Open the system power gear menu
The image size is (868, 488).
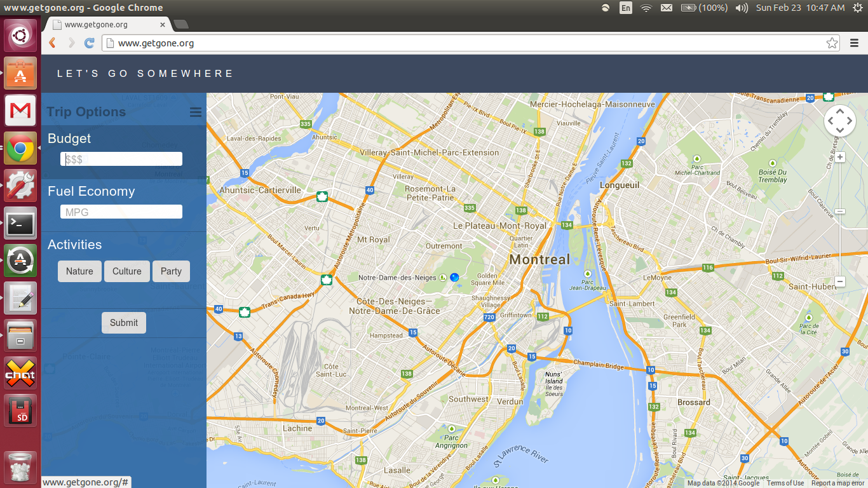click(857, 8)
